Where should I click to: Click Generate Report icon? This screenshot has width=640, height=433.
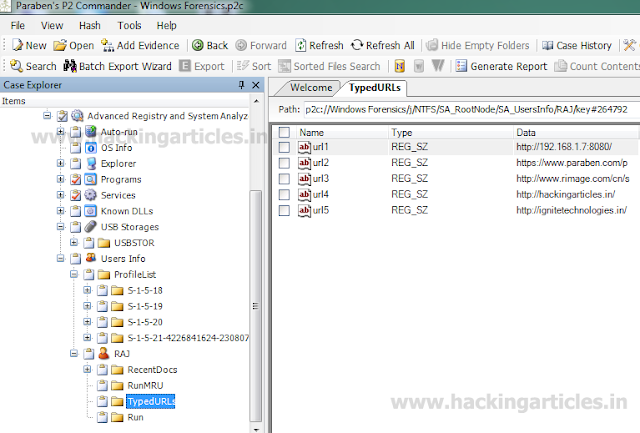point(461,66)
